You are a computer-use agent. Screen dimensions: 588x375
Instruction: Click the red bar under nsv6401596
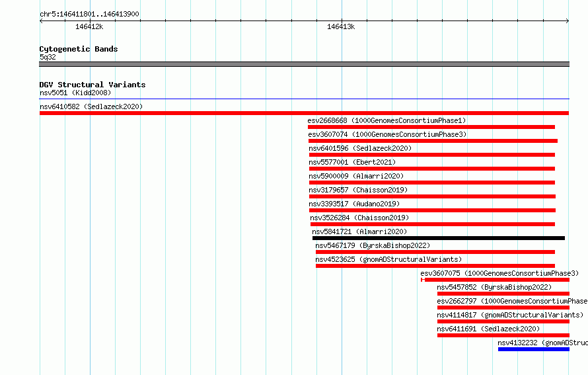pyautogui.click(x=432, y=155)
